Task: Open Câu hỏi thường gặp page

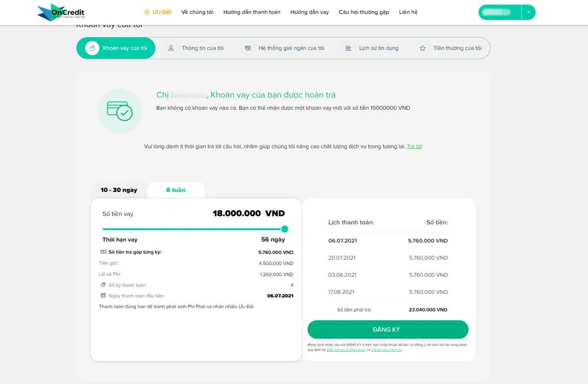Action: click(x=364, y=12)
